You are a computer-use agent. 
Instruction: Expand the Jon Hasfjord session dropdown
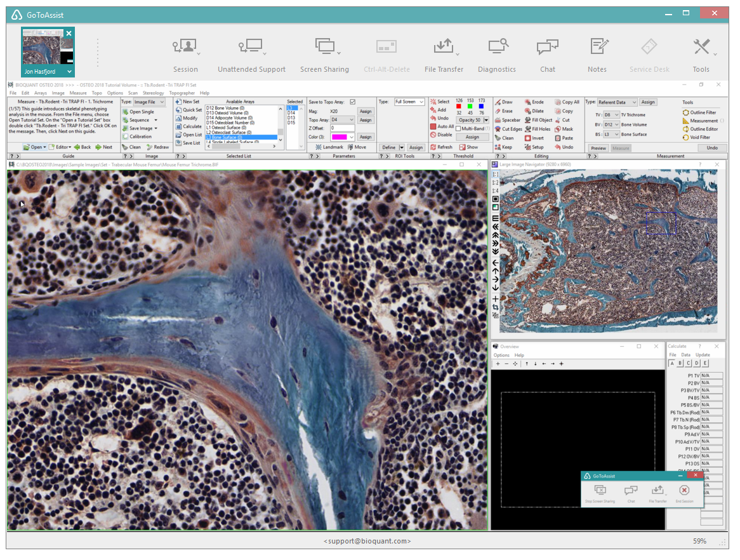[69, 72]
